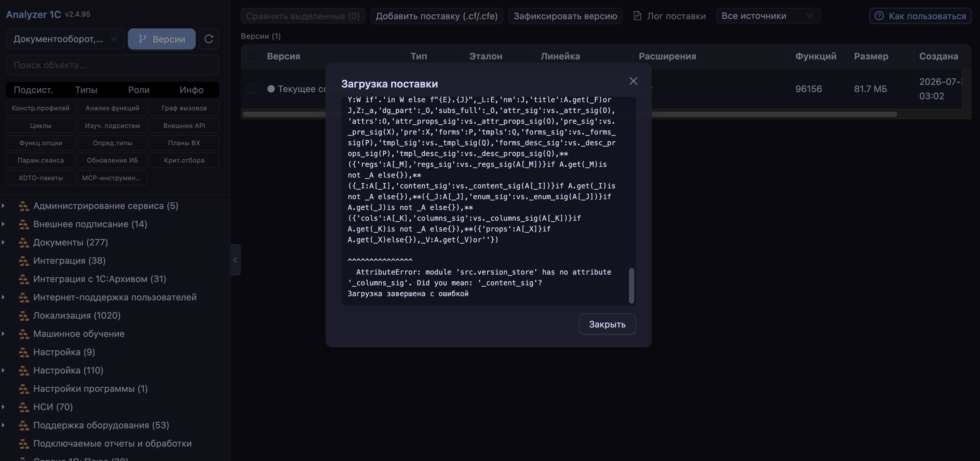Toggle the Текущее состояние row checkbox

coord(251,89)
